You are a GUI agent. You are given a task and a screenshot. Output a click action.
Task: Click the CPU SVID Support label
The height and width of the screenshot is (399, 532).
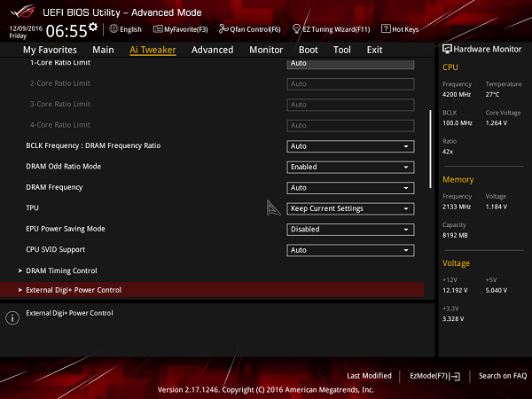point(56,249)
